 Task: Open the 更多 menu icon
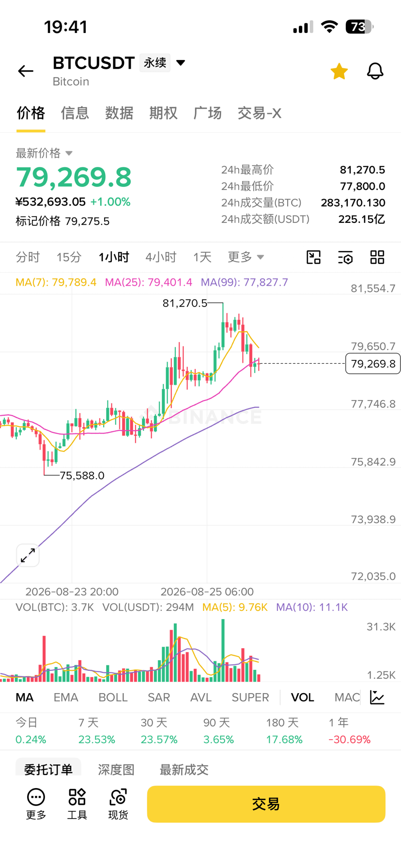36,804
